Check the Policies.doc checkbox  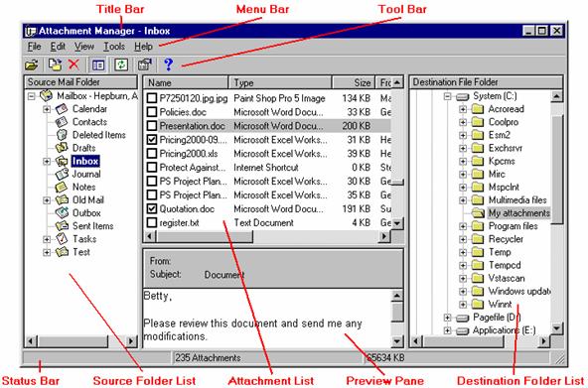pos(152,112)
